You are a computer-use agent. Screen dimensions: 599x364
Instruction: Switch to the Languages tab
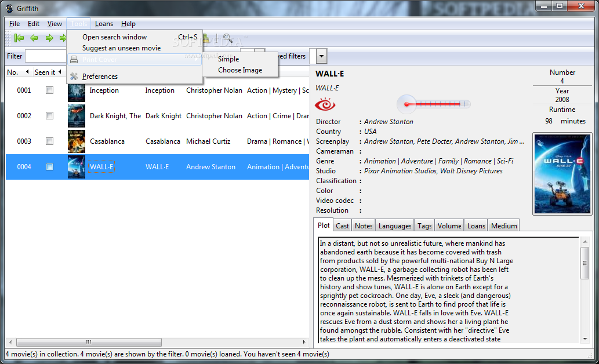pyautogui.click(x=395, y=225)
